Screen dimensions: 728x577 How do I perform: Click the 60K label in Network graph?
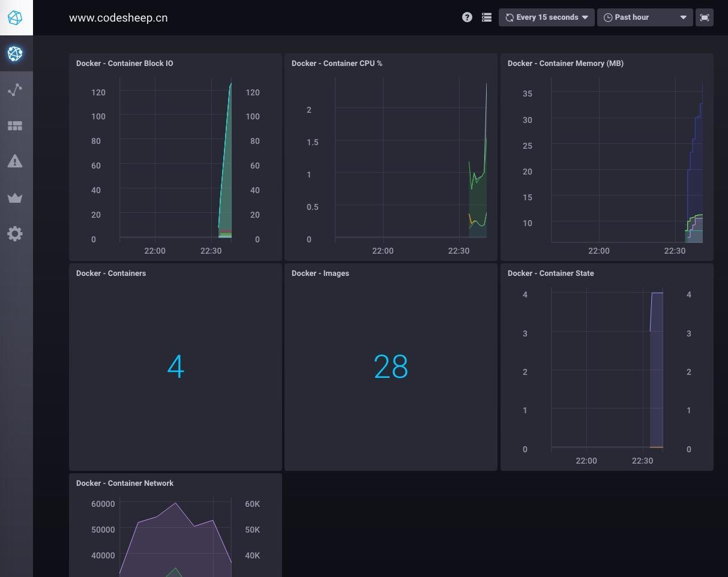coord(253,504)
